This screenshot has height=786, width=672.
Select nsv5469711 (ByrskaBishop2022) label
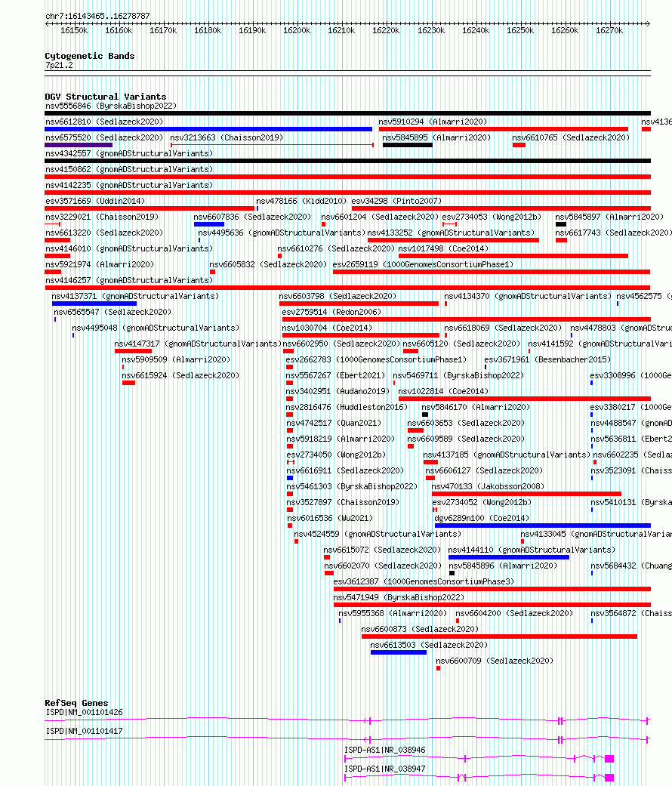pyautogui.click(x=458, y=375)
